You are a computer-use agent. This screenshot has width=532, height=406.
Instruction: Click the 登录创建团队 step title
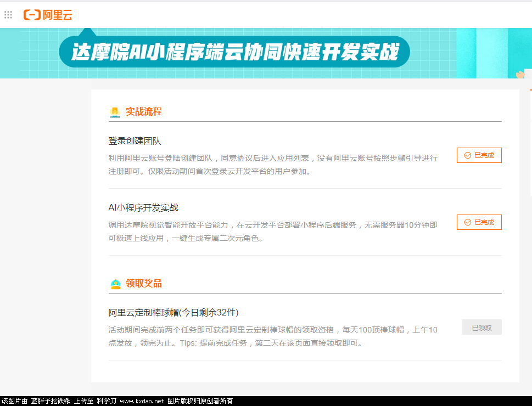tap(135, 141)
